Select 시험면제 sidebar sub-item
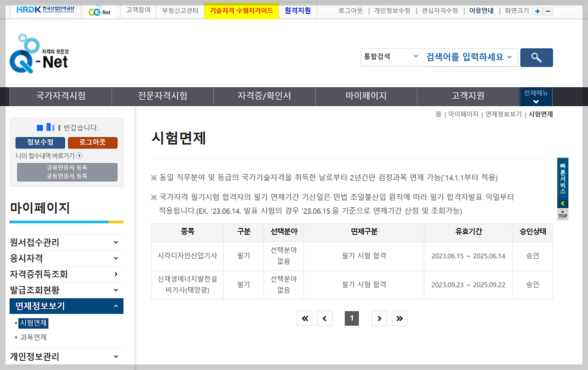The image size is (588, 370). pyautogui.click(x=34, y=323)
